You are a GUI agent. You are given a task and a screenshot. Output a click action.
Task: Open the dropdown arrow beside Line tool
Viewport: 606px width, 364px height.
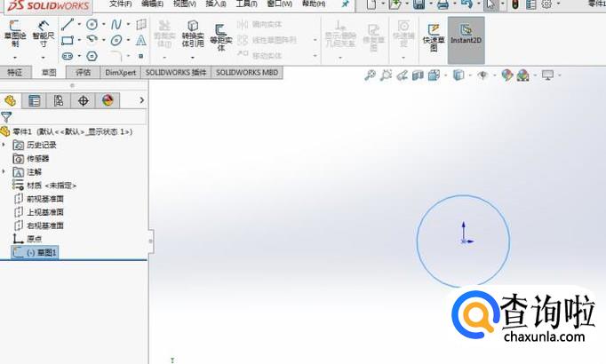(x=78, y=24)
